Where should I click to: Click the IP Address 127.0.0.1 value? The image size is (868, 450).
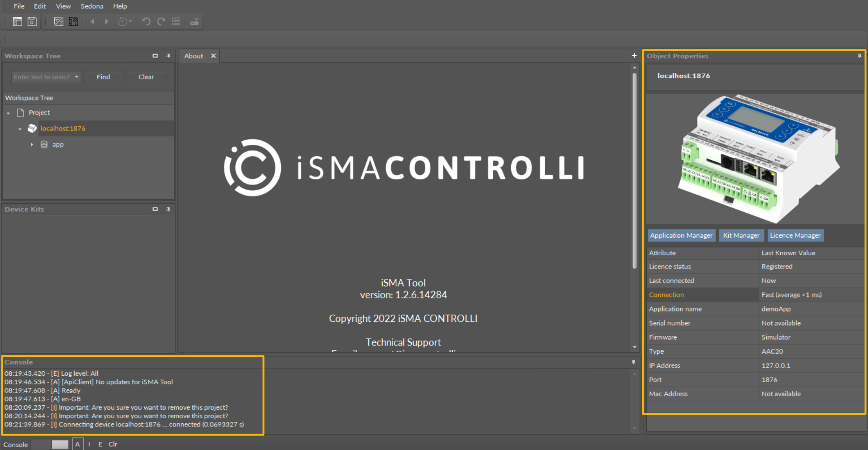click(x=776, y=366)
